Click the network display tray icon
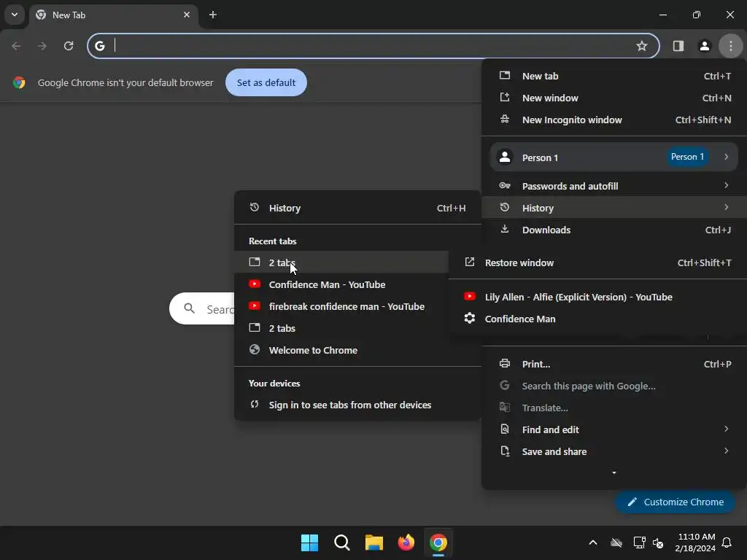This screenshot has width=747, height=560. coord(639,542)
